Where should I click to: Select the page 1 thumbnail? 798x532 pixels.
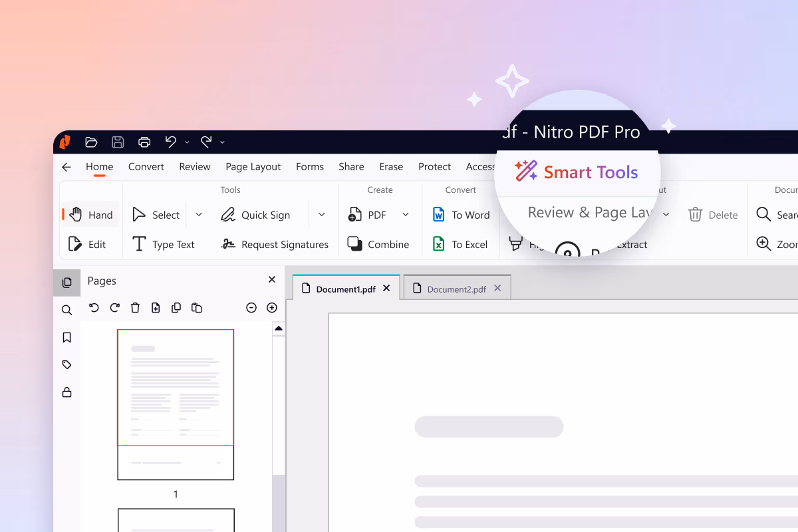[176, 404]
